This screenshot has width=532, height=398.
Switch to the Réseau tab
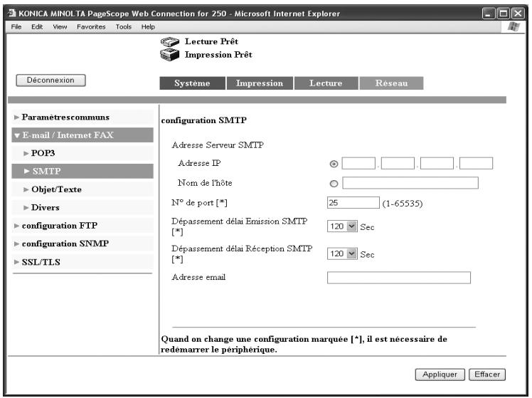tap(392, 83)
